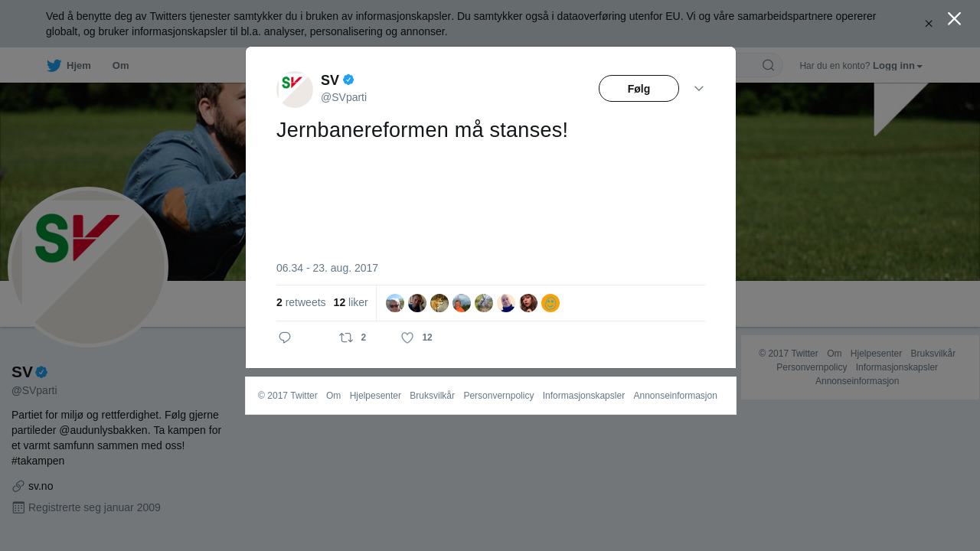Open the sv.no website link
Image resolution: width=980 pixels, height=551 pixels.
pyautogui.click(x=41, y=486)
